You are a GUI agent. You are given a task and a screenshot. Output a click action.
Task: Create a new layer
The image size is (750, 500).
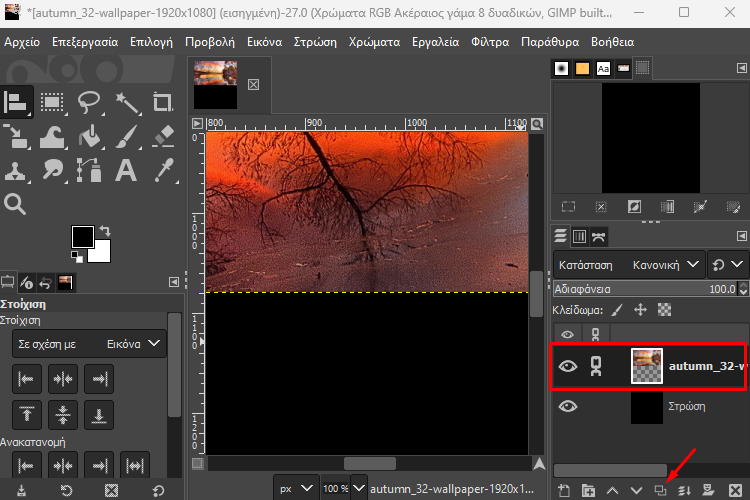click(x=564, y=490)
